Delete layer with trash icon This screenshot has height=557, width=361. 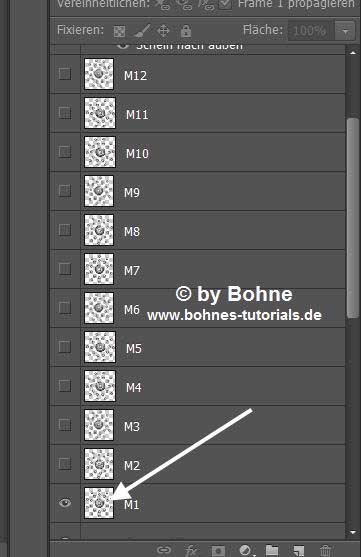pyautogui.click(x=325, y=551)
